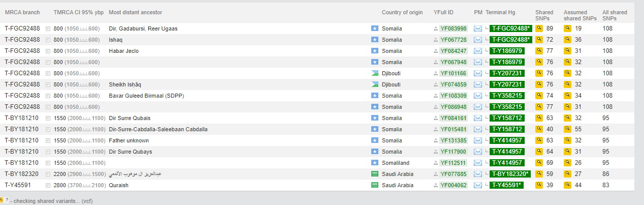Image resolution: width=644 pixels, height=205 pixels.
Task: Click the Shared SNPs column header
Action: pyautogui.click(x=544, y=15)
